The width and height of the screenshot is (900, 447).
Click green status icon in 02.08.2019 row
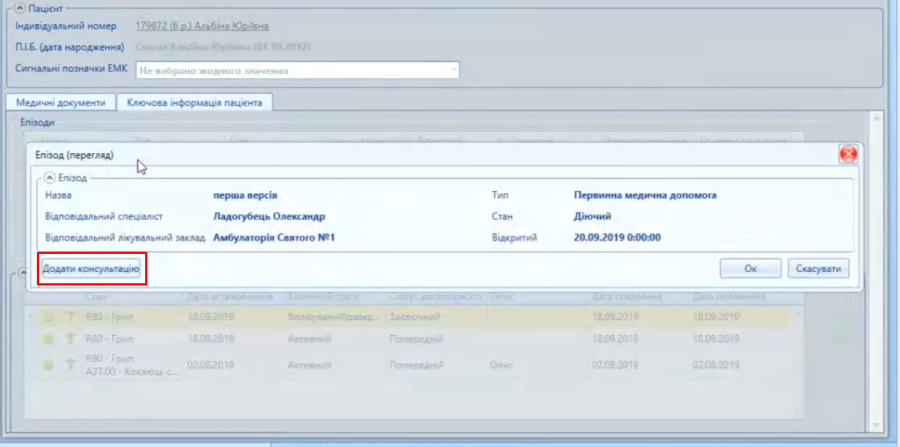pos(49,364)
